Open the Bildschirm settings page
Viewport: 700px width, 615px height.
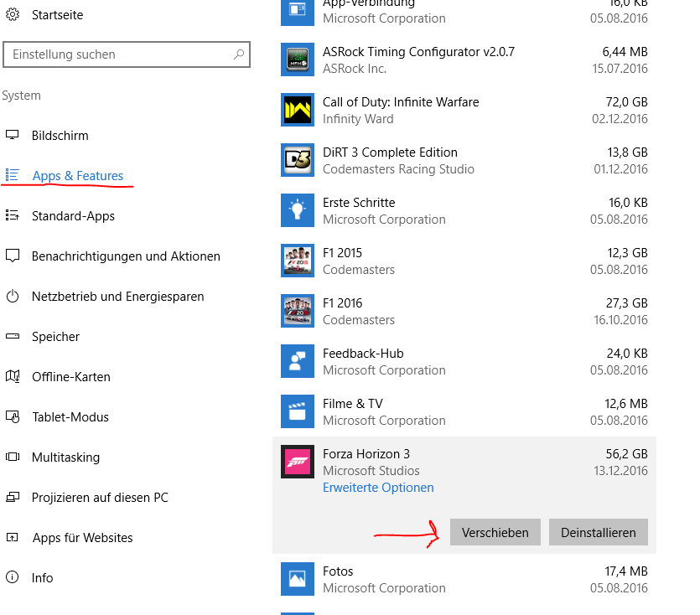click(x=60, y=135)
